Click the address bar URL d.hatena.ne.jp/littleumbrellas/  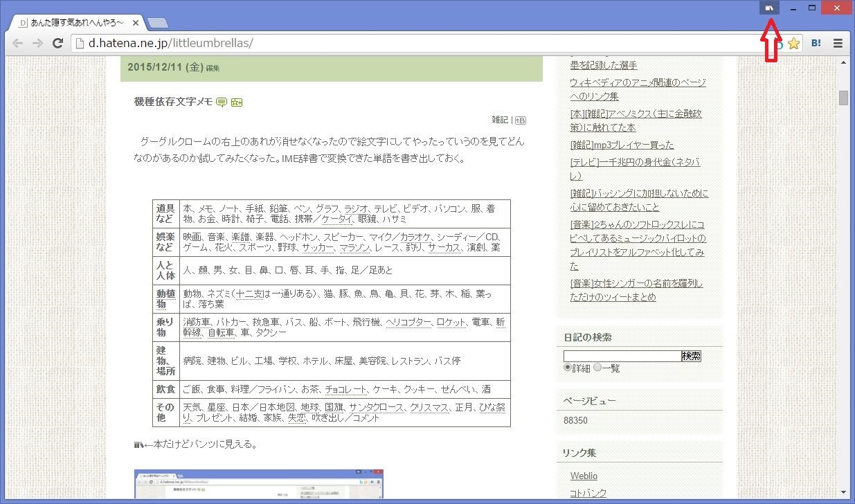[x=171, y=43]
